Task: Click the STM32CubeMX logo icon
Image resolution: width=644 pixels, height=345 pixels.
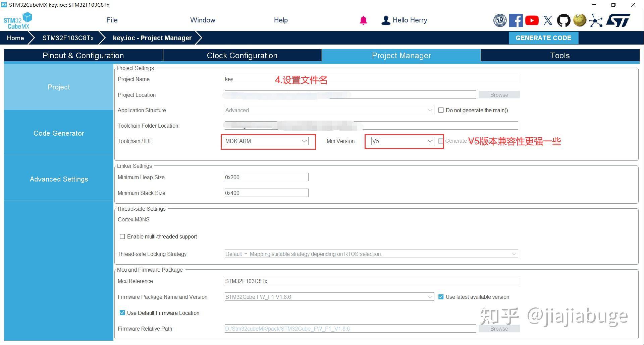Action: (x=18, y=21)
